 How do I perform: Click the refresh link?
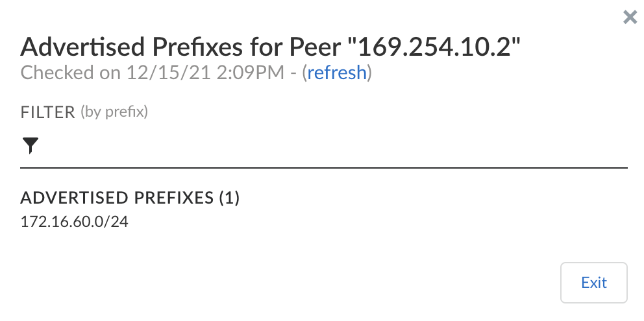click(x=337, y=73)
